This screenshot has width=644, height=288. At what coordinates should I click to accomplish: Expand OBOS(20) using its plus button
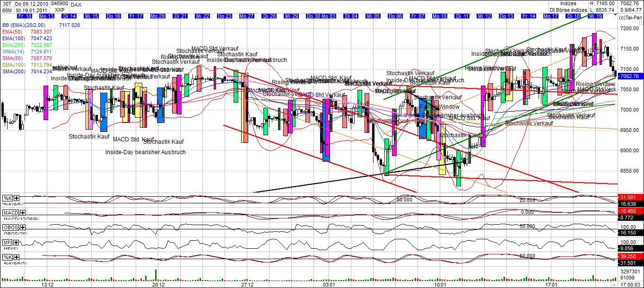pos(22,227)
